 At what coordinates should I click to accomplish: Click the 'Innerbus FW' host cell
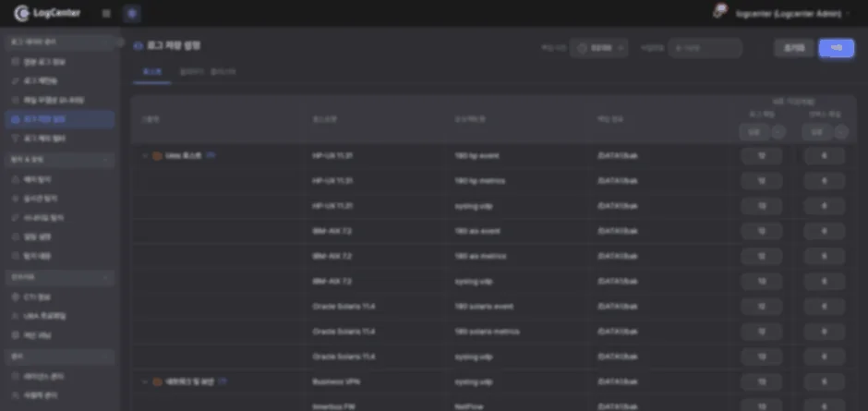(x=333, y=406)
